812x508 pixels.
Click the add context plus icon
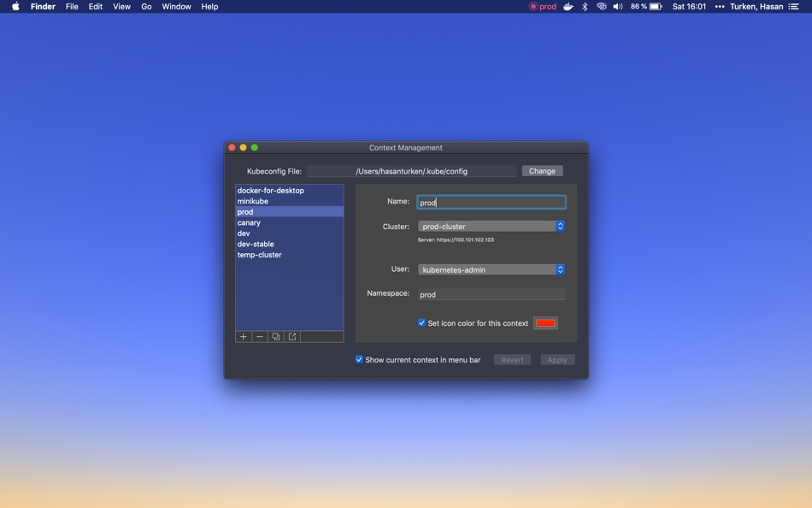(x=244, y=337)
